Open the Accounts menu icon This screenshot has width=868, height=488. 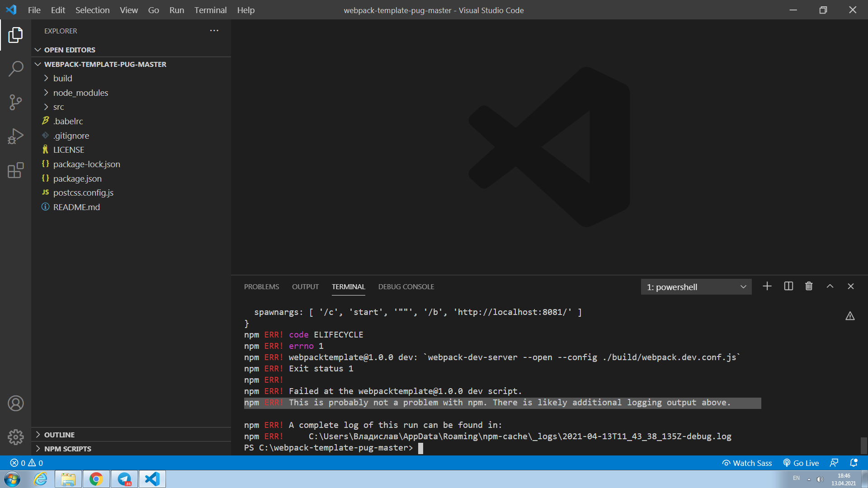click(x=15, y=403)
